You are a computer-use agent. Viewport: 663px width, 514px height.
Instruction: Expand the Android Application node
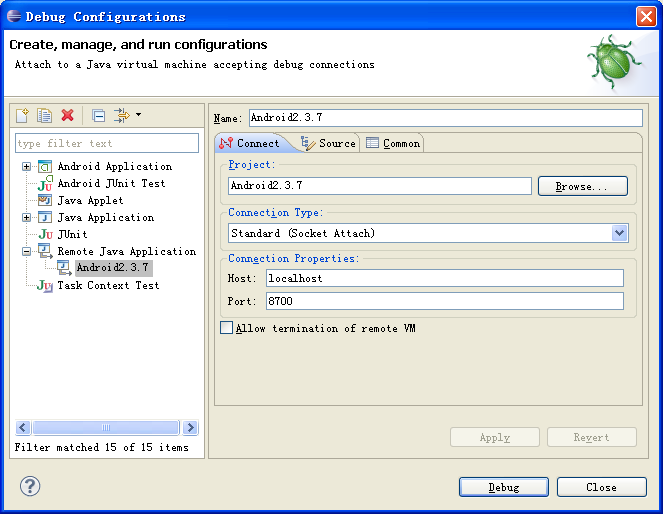pos(27,166)
